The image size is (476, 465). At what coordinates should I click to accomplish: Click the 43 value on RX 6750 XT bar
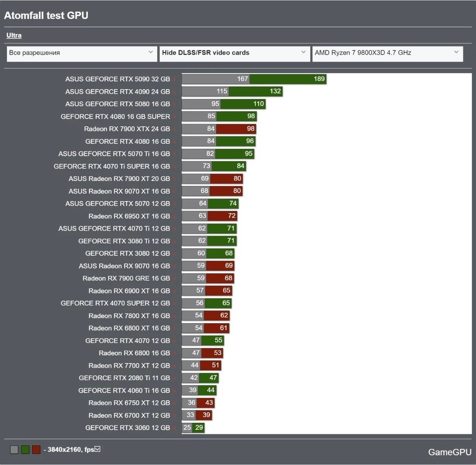coord(209,403)
